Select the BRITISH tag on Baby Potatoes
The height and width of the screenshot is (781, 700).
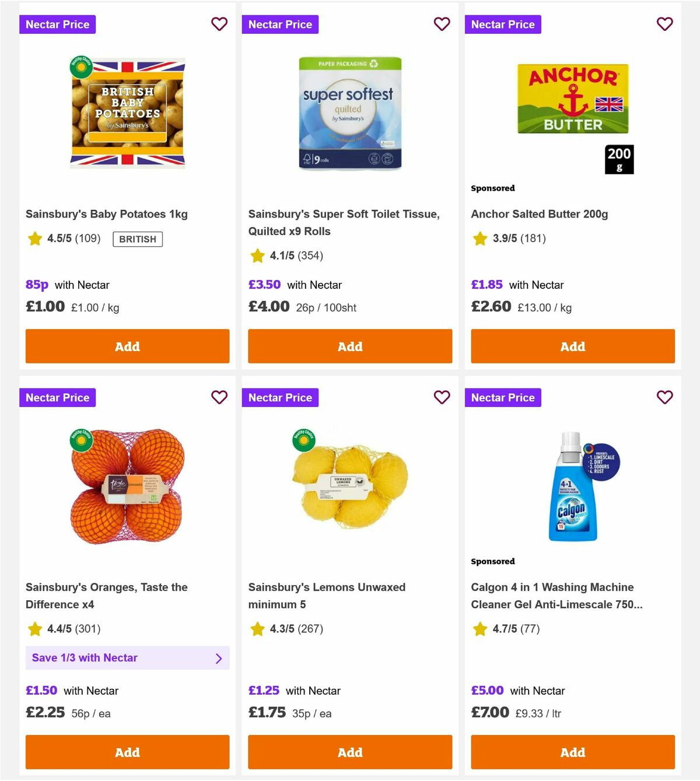pos(137,239)
